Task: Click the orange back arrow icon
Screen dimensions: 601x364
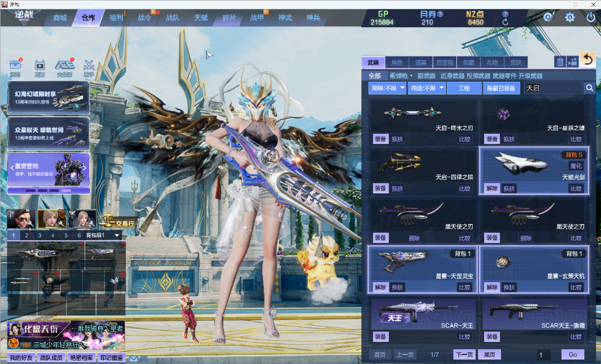Action: click(x=588, y=59)
